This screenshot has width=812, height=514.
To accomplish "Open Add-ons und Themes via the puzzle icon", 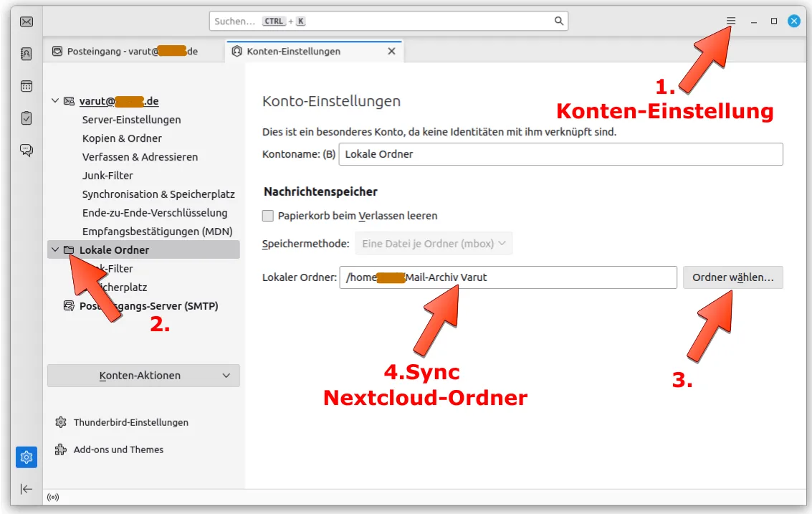I will [61, 449].
